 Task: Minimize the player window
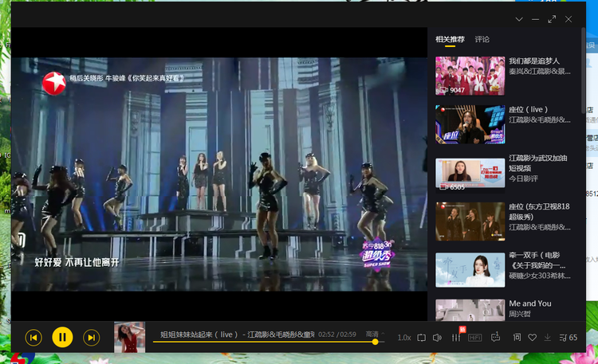click(x=536, y=19)
